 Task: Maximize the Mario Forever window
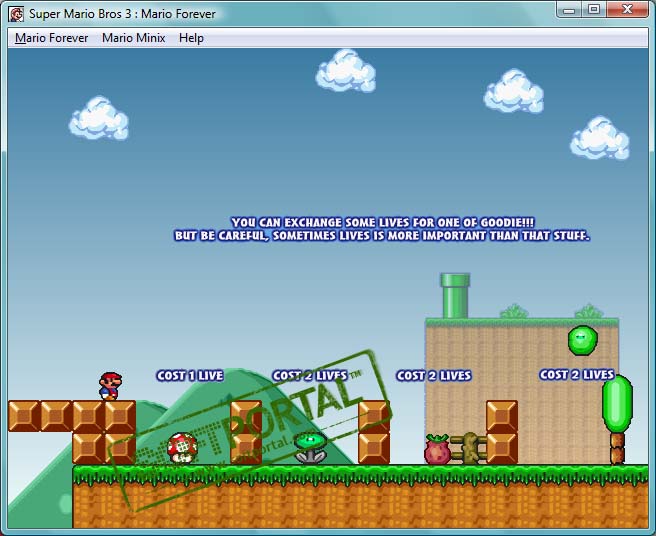(x=594, y=10)
